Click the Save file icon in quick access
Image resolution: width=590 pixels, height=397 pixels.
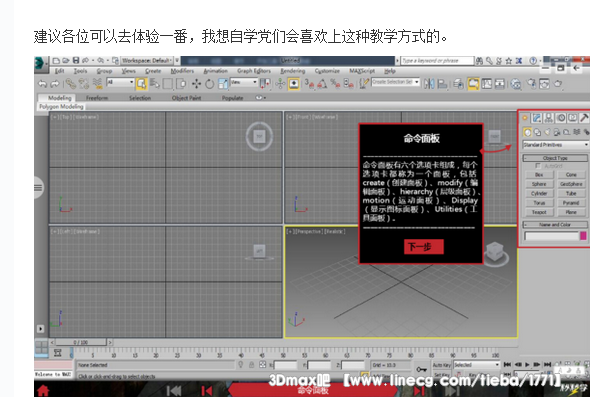tap(76, 60)
